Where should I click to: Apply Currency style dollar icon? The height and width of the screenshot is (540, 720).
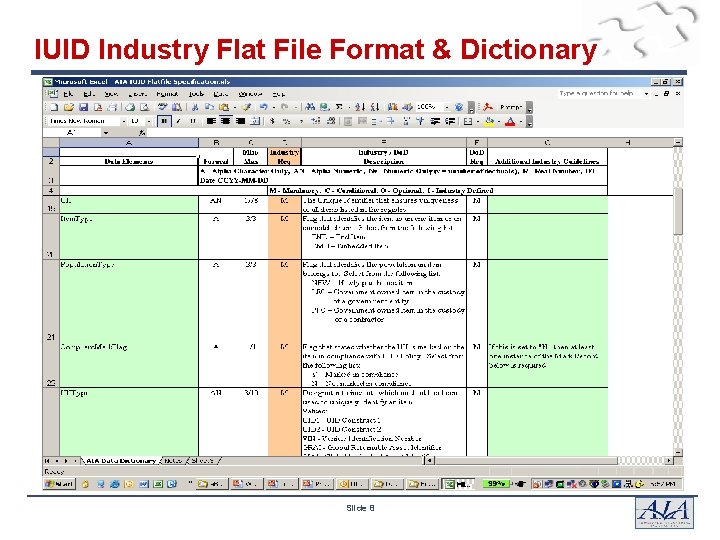click(273, 121)
